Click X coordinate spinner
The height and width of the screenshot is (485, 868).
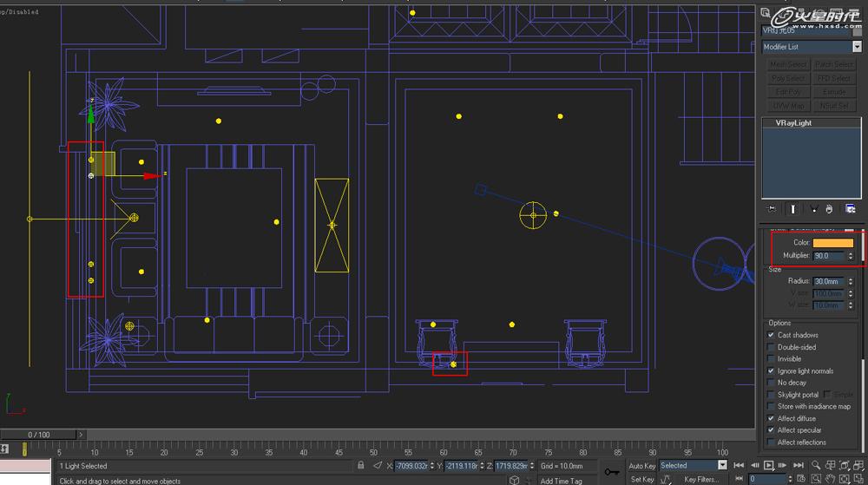pyautogui.click(x=433, y=466)
